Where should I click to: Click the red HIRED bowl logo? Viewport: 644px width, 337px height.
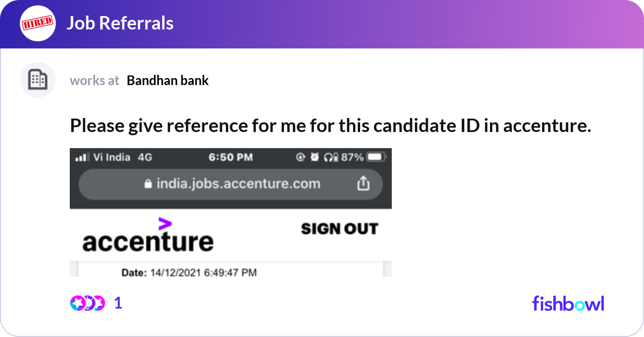(38, 23)
